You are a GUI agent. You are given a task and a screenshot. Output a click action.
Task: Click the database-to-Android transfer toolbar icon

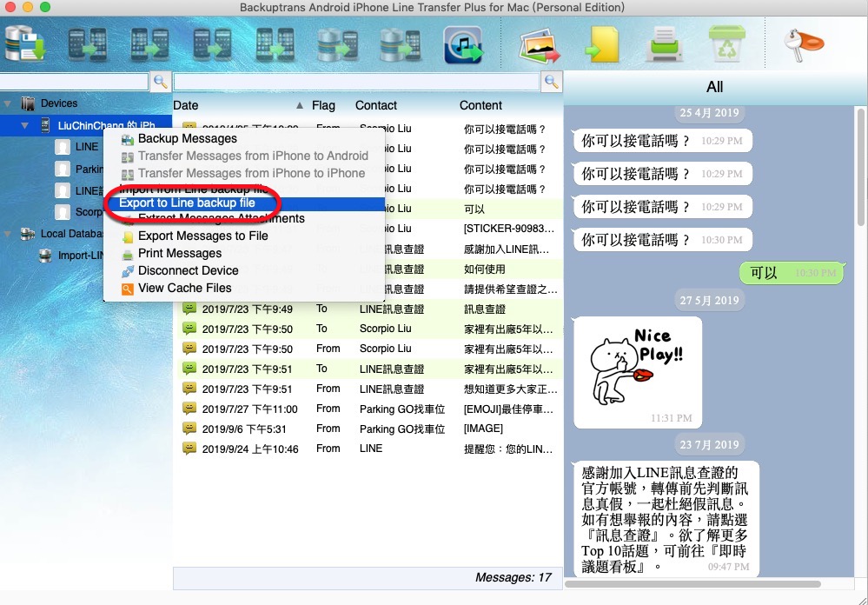pos(338,44)
